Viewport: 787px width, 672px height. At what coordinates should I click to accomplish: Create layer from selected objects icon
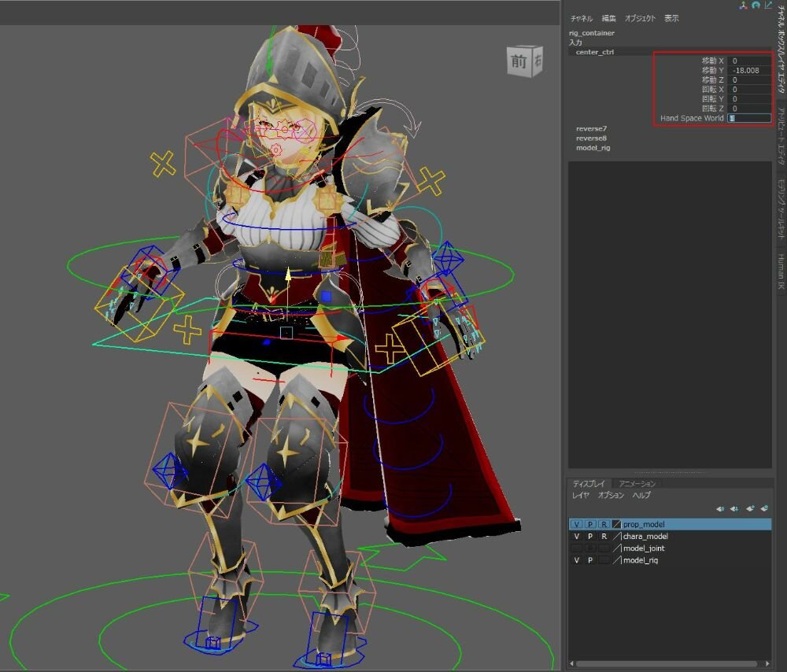(x=763, y=508)
